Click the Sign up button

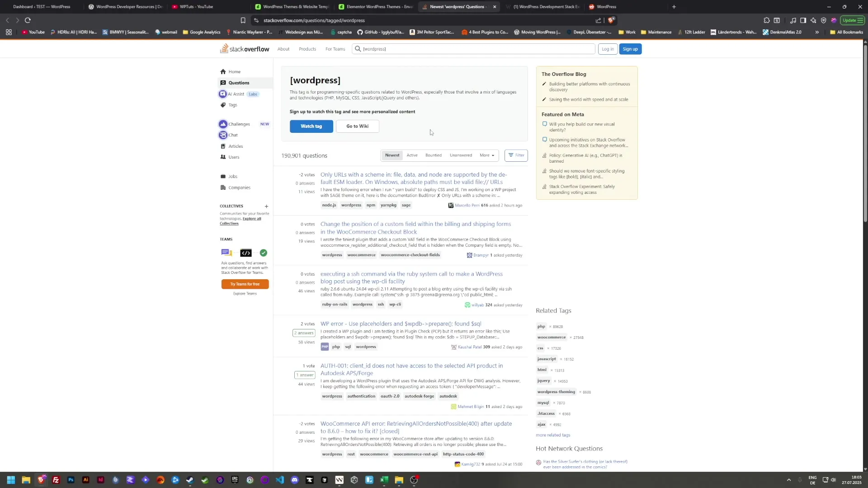point(630,49)
